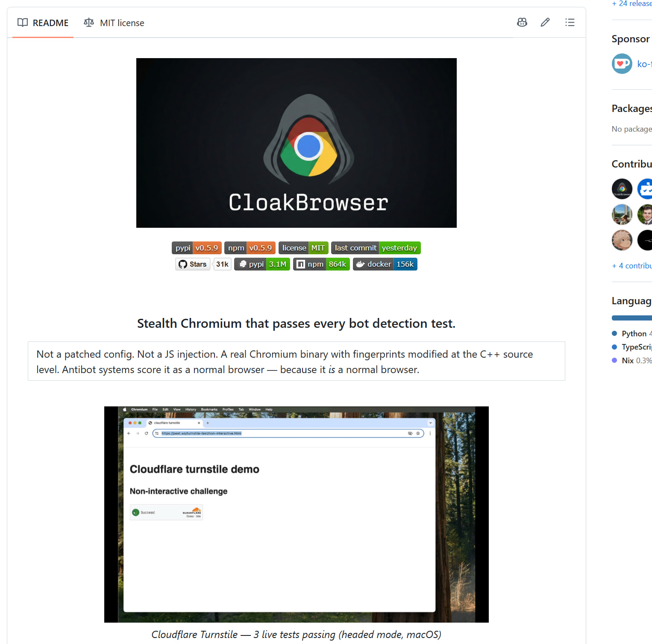Click the pypi v0.5.9 version badge

pos(197,248)
